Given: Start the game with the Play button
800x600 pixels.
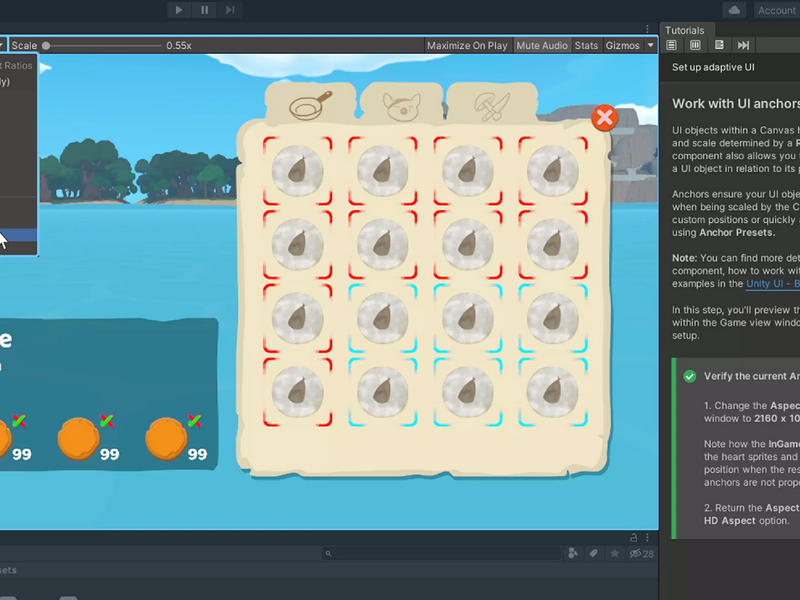Looking at the screenshot, I should click(179, 10).
